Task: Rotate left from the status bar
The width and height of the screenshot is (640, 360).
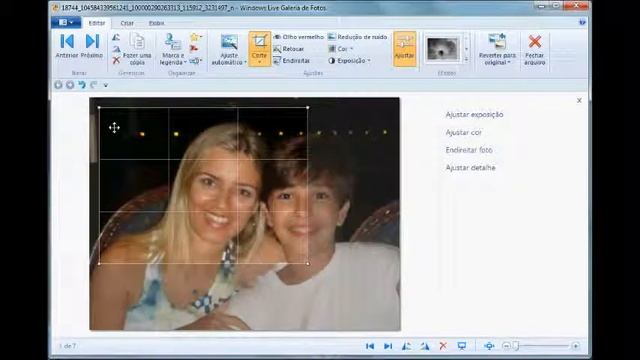Action: 407,346
